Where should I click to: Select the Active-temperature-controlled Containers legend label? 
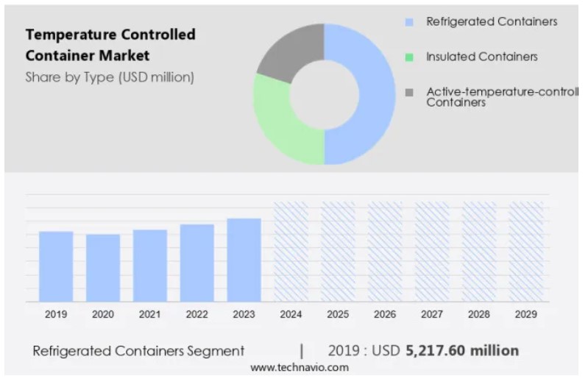502,97
